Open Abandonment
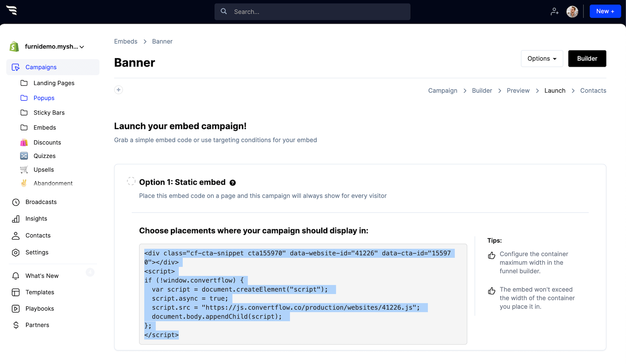Viewport: 626px width, 364px height. [x=53, y=183]
